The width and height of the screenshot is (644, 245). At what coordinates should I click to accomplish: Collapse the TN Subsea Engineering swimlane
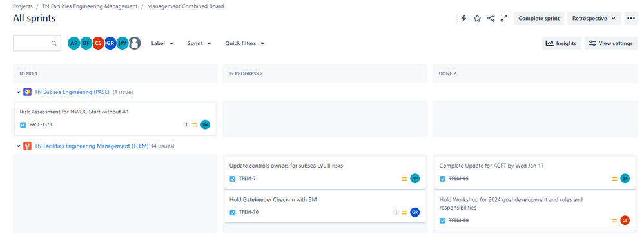[18, 92]
